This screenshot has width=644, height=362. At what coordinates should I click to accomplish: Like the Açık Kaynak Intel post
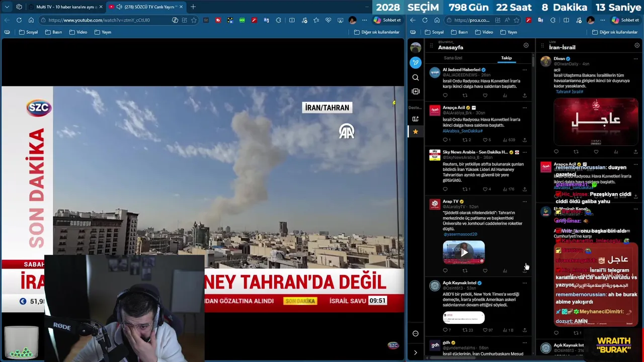coord(488,330)
